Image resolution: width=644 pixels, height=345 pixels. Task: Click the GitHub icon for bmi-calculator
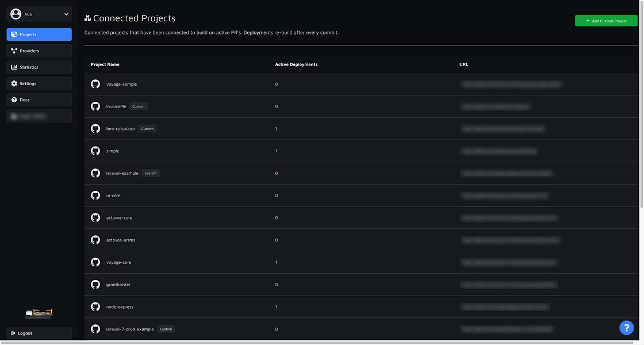point(95,129)
